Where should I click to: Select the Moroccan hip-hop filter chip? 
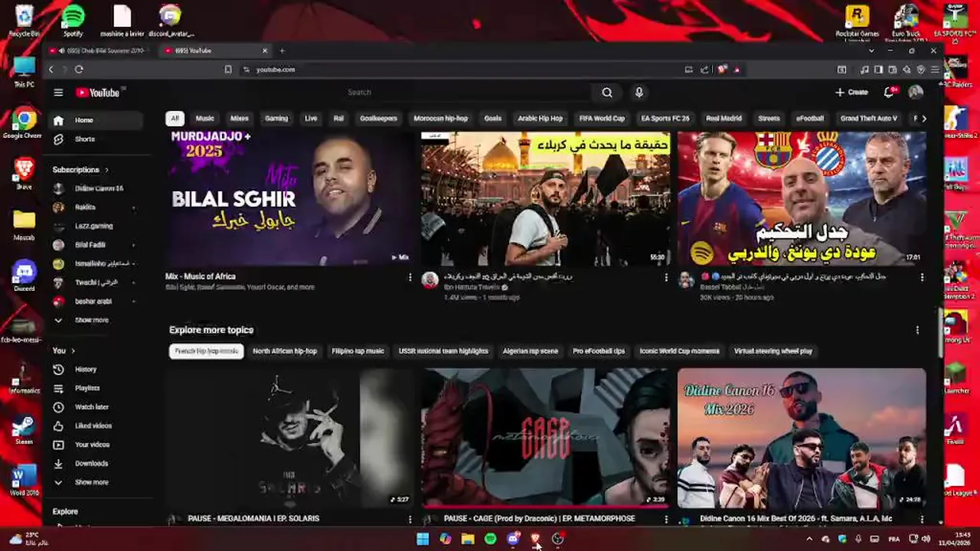tap(440, 119)
